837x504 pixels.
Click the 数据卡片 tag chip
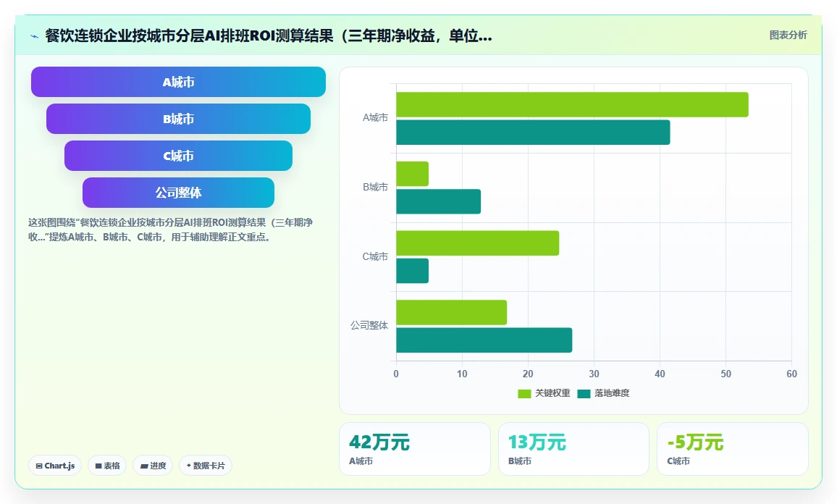click(206, 466)
